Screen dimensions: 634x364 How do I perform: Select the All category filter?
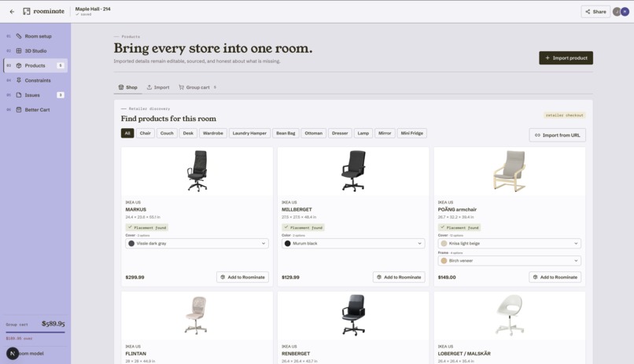[x=127, y=134]
